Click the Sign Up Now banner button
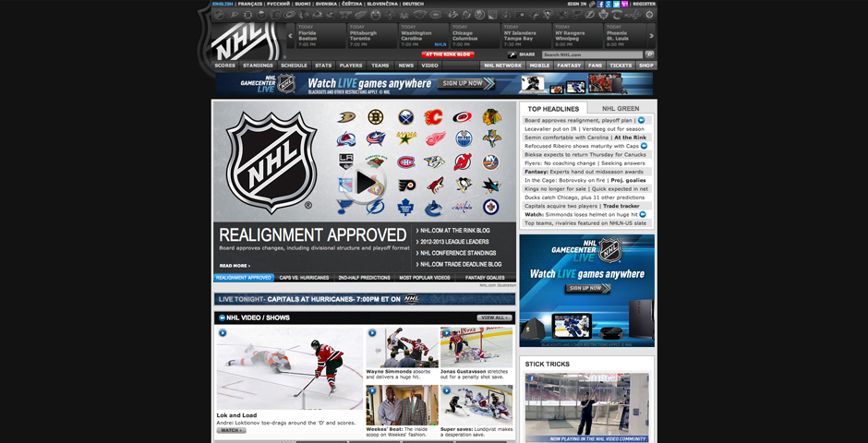Image resolution: width=868 pixels, height=443 pixels. (466, 83)
